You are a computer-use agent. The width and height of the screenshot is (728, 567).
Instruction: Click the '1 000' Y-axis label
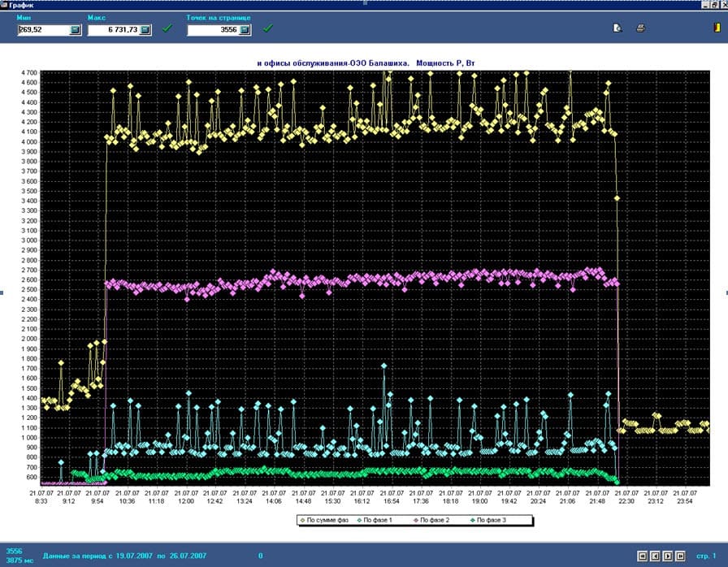[x=29, y=438]
